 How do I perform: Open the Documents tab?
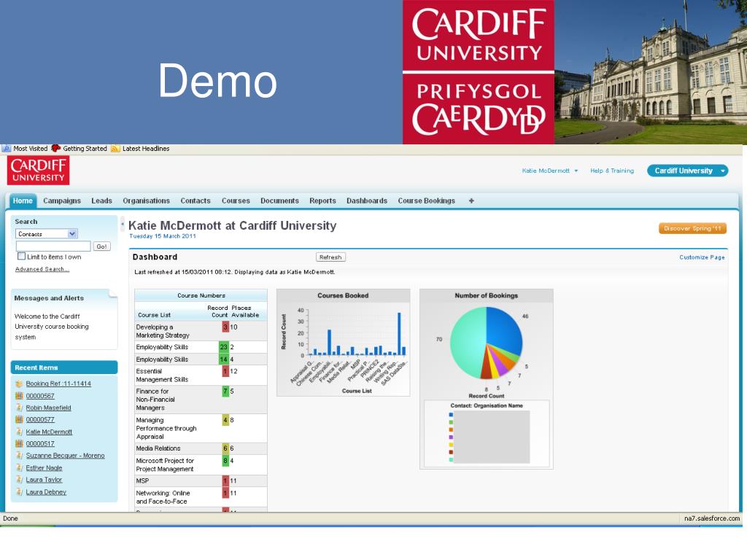point(279,201)
